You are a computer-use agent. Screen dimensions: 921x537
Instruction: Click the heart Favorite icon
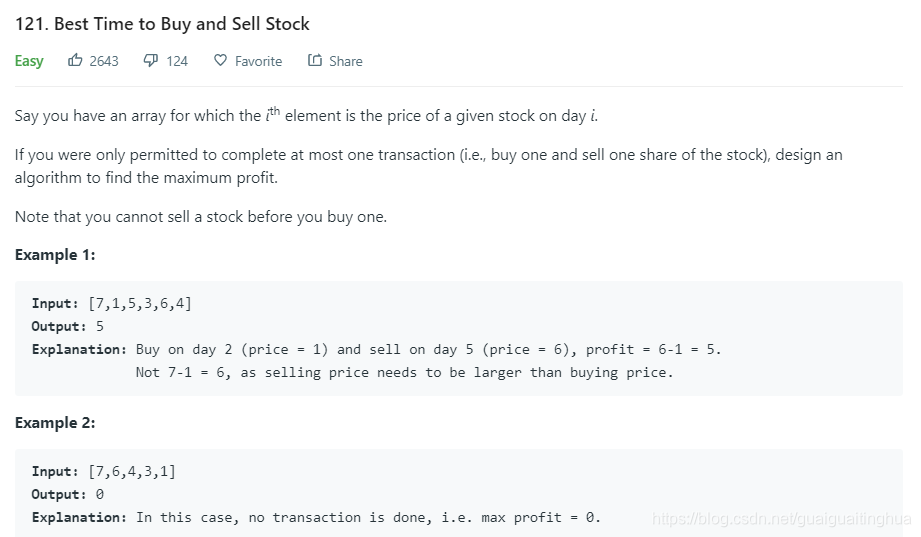click(x=221, y=61)
